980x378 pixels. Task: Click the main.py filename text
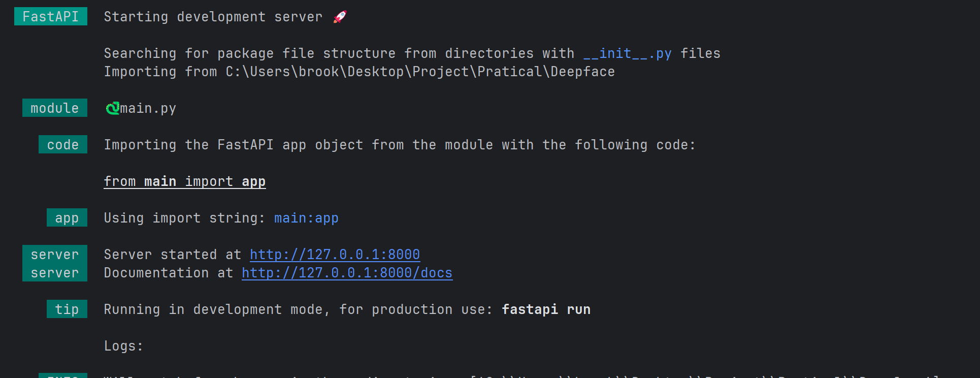point(148,108)
